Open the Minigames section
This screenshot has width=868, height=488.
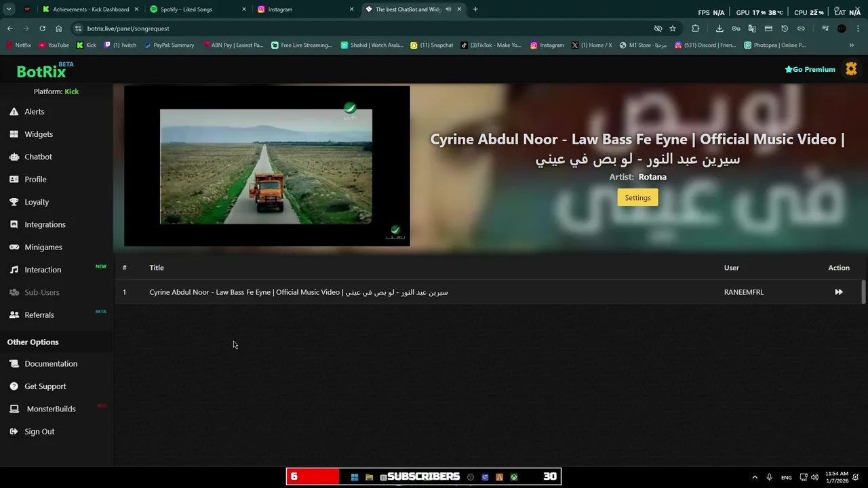(x=43, y=247)
